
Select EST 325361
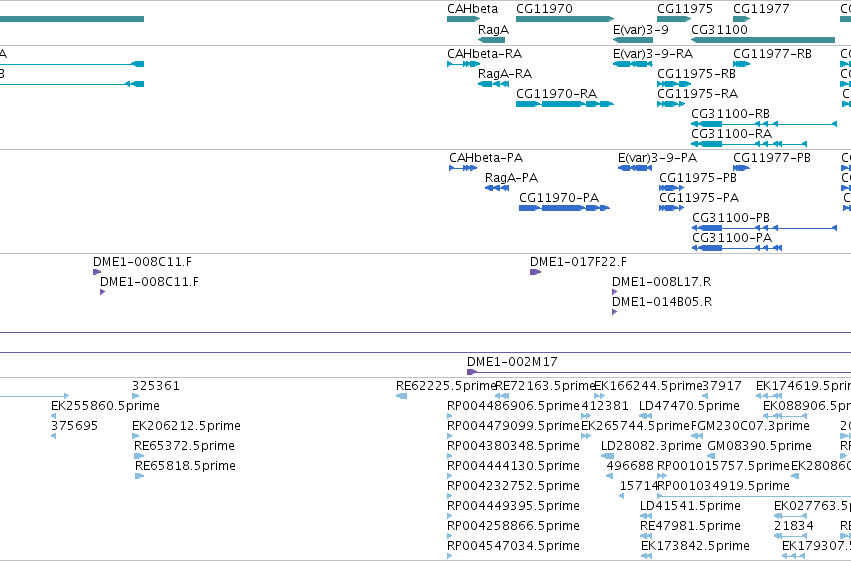coord(136,396)
